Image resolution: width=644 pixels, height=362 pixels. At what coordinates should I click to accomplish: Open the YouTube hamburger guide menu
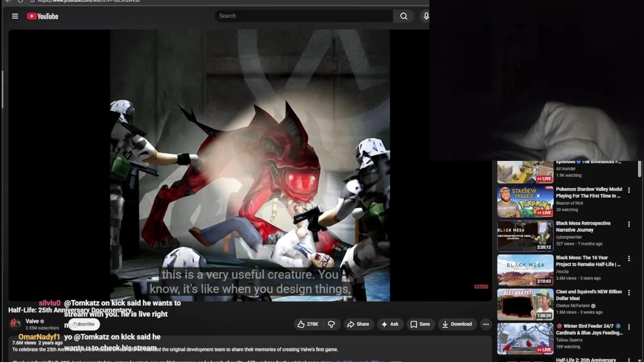[15, 16]
